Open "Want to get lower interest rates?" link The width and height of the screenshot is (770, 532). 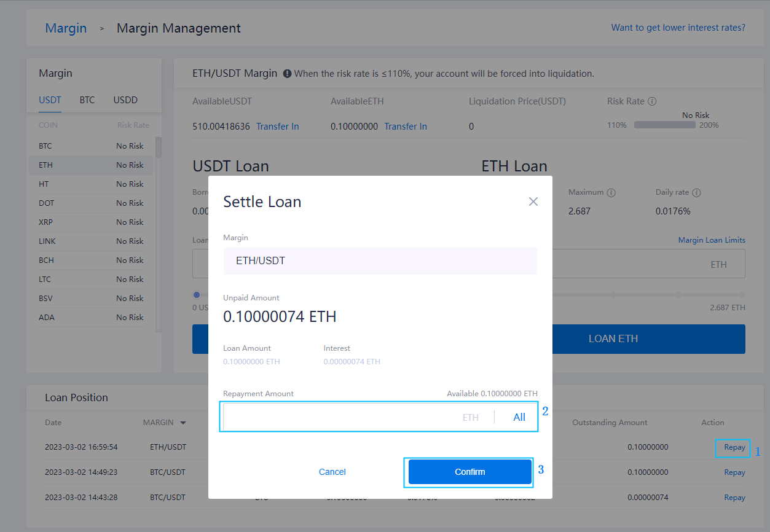pyautogui.click(x=678, y=28)
